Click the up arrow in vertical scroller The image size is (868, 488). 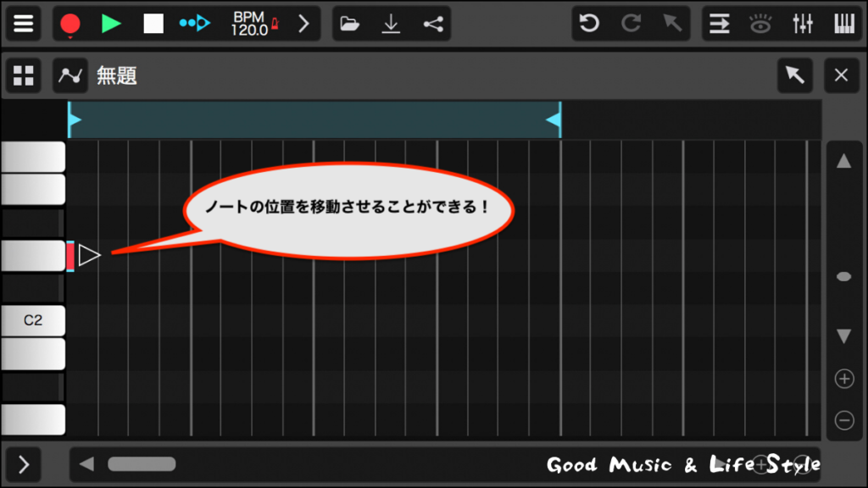coord(843,162)
